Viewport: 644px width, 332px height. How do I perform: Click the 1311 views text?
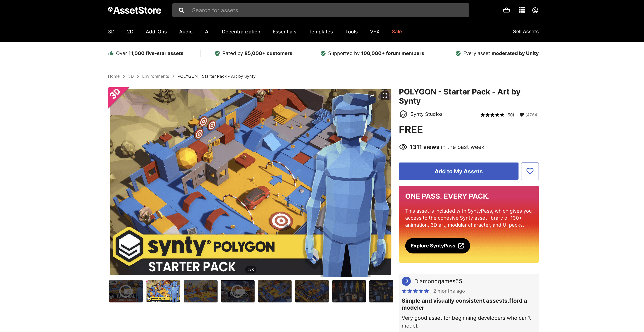pyautogui.click(x=447, y=147)
